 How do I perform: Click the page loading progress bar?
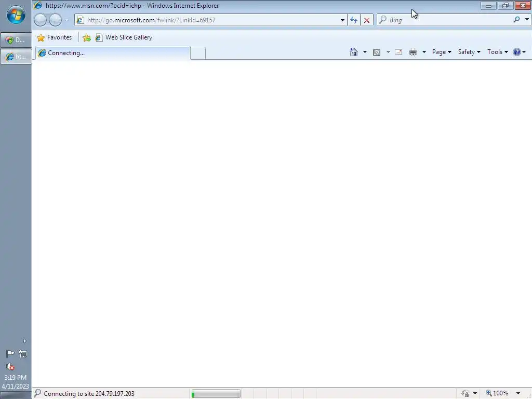click(x=216, y=394)
